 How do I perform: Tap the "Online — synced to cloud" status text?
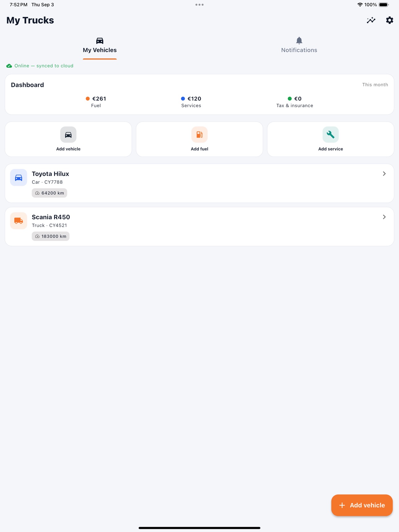[44, 66]
